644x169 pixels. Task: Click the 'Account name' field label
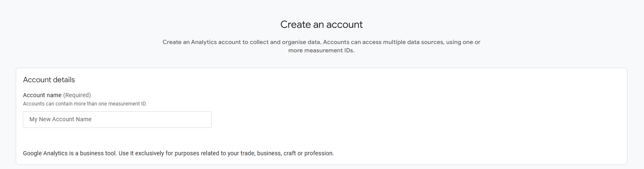click(42, 95)
